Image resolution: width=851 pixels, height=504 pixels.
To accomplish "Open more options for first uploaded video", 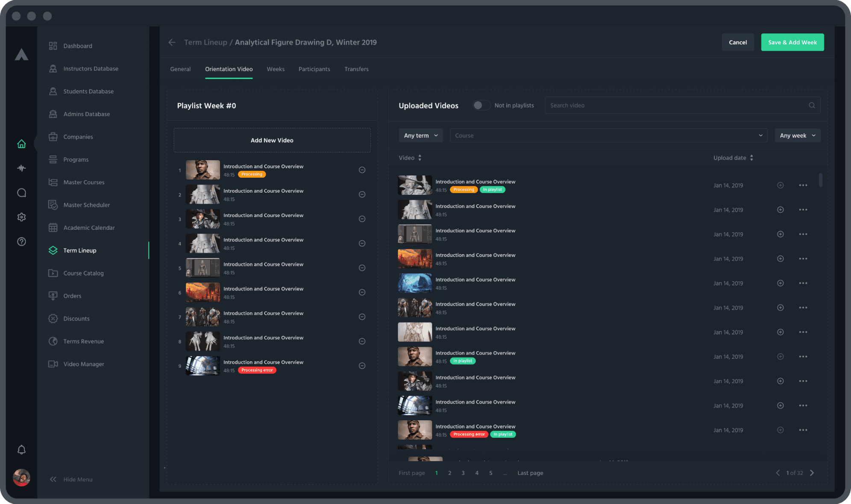I will [803, 185].
